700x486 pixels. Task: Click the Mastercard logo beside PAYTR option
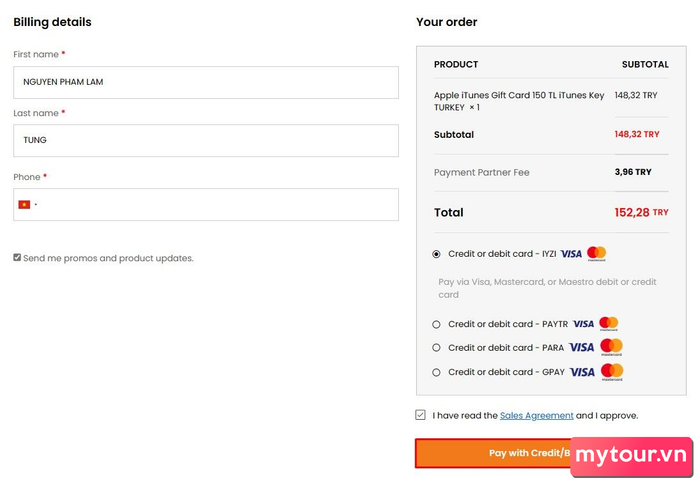[609, 324]
